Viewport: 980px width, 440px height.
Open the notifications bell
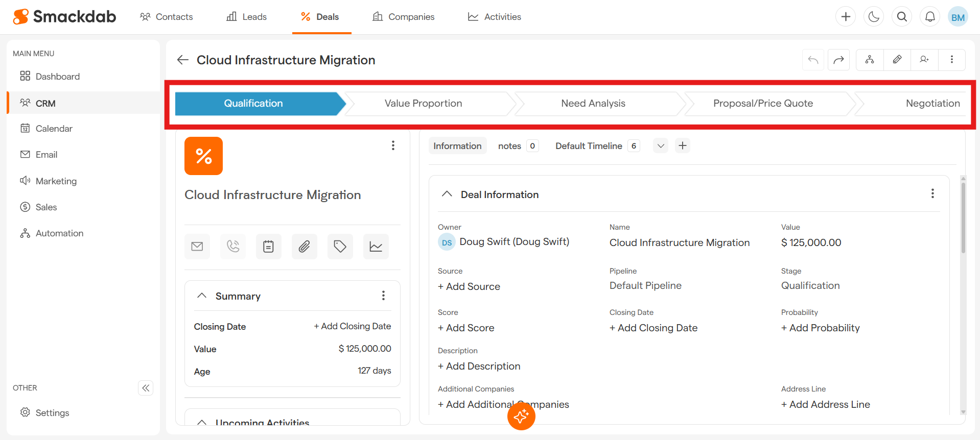pos(930,17)
